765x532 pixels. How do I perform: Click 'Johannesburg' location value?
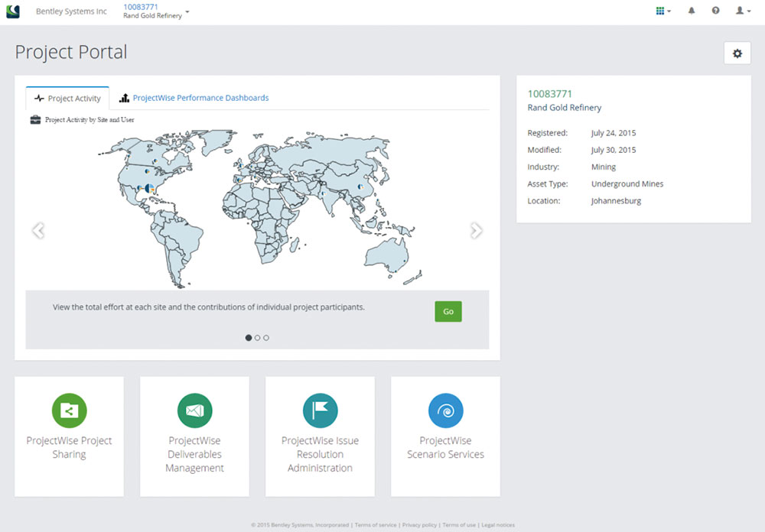coord(616,201)
